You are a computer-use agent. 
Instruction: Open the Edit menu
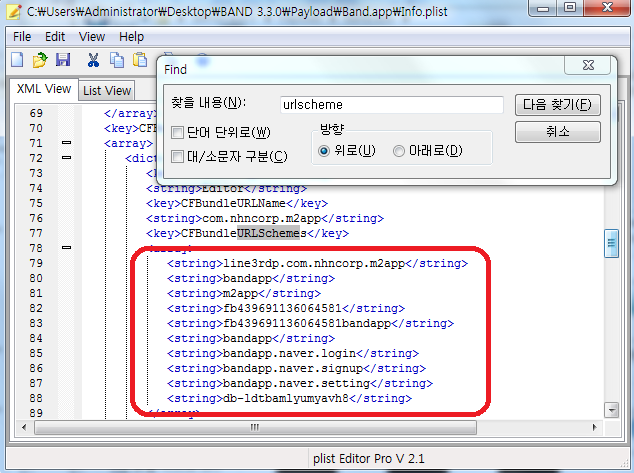(x=55, y=37)
